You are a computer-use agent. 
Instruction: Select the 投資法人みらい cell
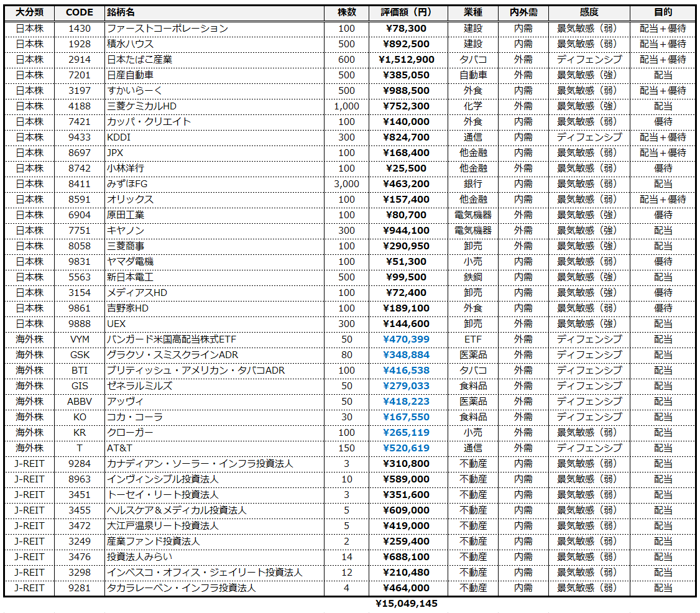(214, 557)
